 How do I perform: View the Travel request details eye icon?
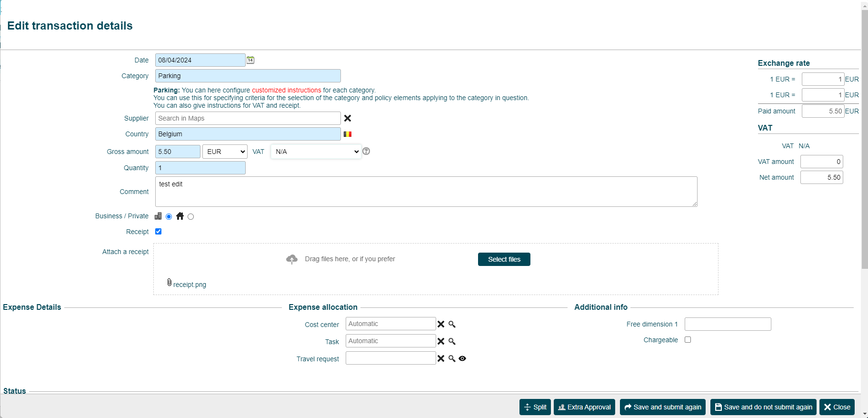[462, 358]
